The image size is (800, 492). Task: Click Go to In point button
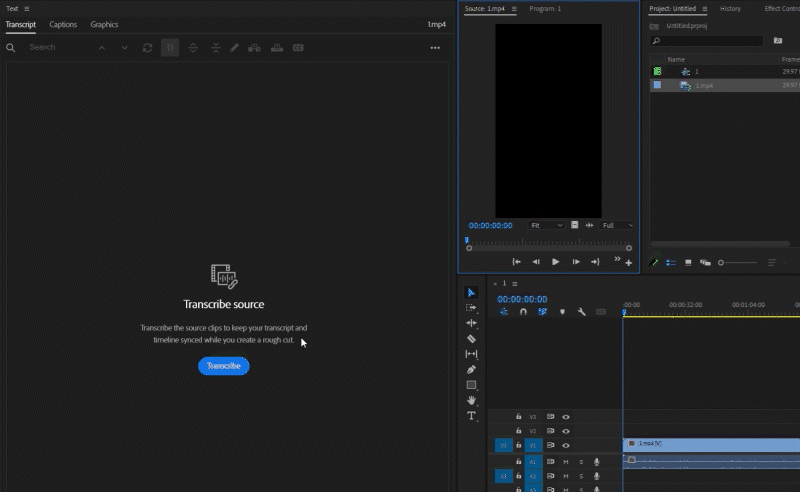(516, 262)
